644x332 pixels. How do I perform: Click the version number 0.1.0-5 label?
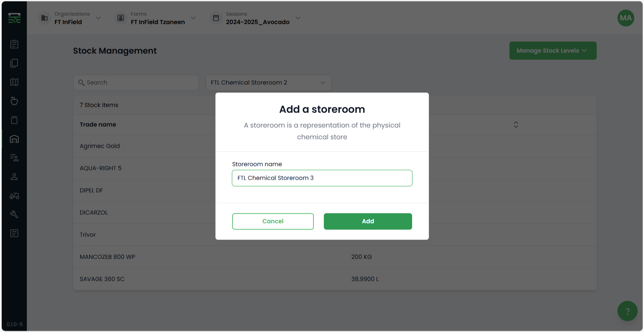tap(15, 324)
